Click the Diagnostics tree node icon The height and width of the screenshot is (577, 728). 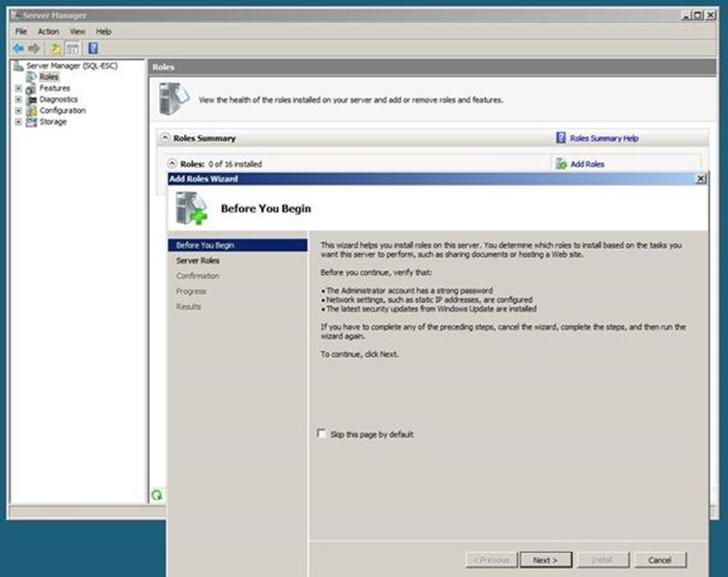click(x=31, y=99)
